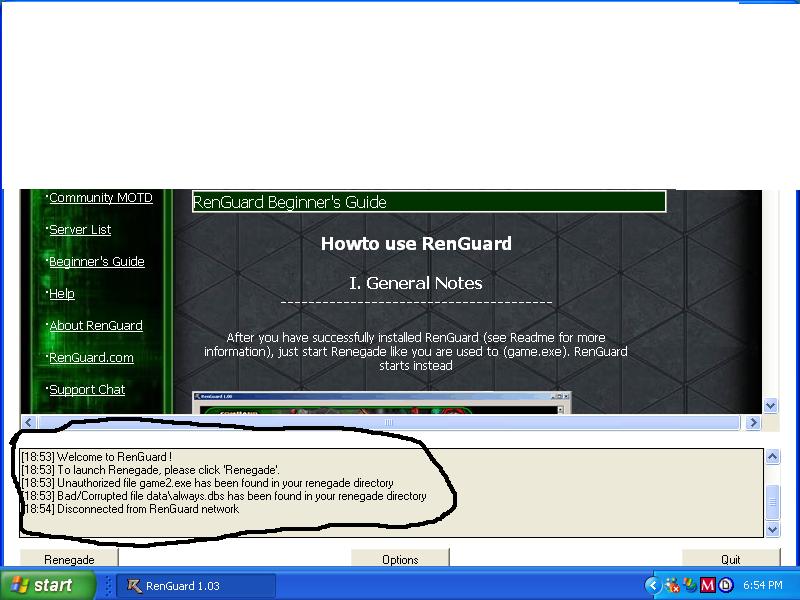Image resolution: width=800 pixels, height=600 pixels.
Task: Open the Windows Start menu
Action: coord(41,585)
